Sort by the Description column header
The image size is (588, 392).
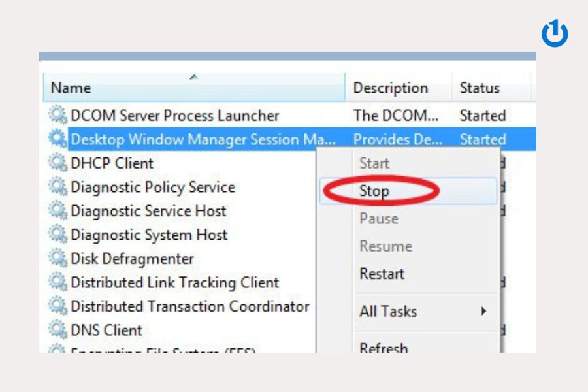(391, 88)
